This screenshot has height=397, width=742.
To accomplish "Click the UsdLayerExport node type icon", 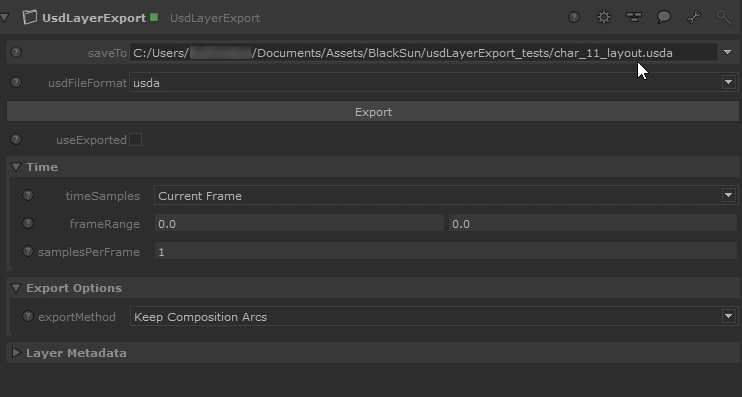I will [x=30, y=18].
